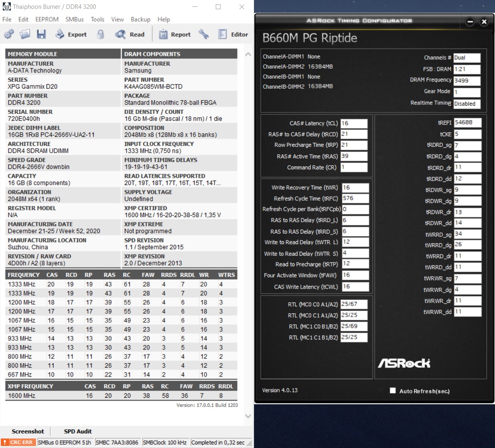This screenshot has height=448, width=495.
Task: Open the Help menu
Action: (x=164, y=19)
